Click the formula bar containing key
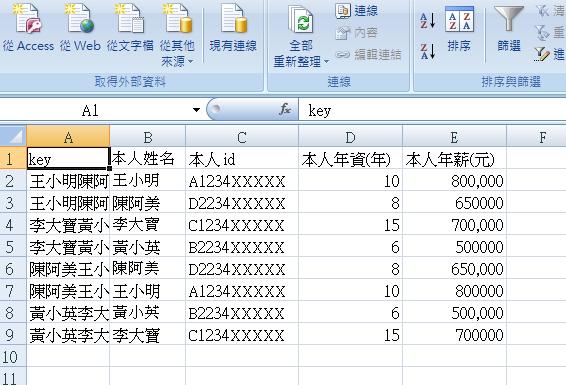 pos(432,110)
